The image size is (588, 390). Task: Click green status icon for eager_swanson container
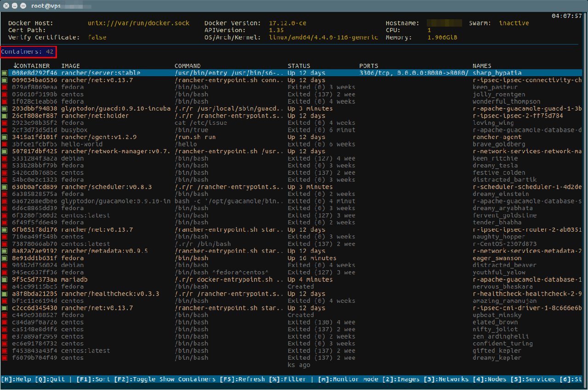tap(4, 258)
